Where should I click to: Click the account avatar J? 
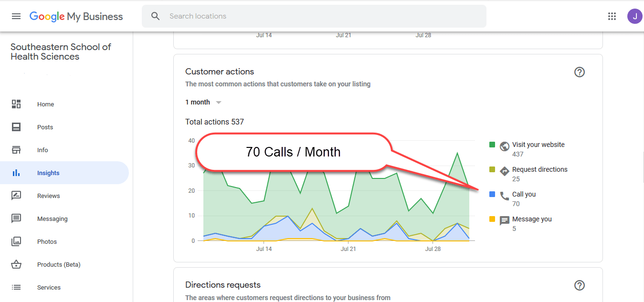point(634,16)
